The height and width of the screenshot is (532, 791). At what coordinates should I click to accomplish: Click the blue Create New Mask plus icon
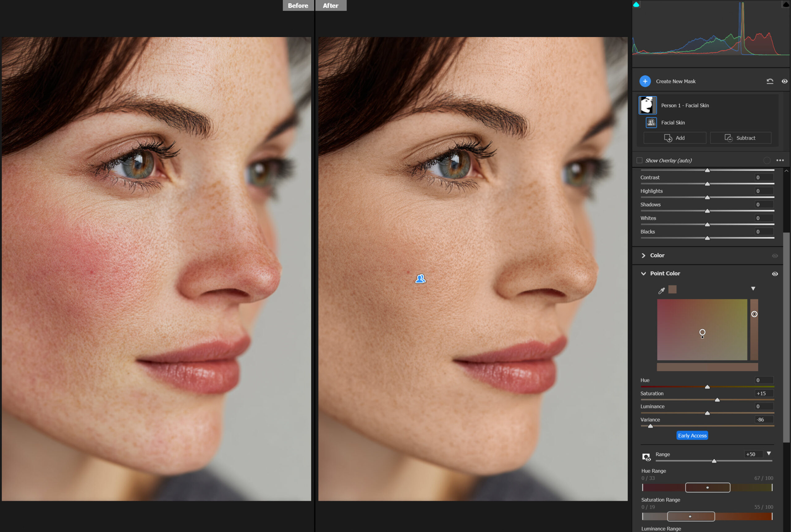pyautogui.click(x=645, y=81)
